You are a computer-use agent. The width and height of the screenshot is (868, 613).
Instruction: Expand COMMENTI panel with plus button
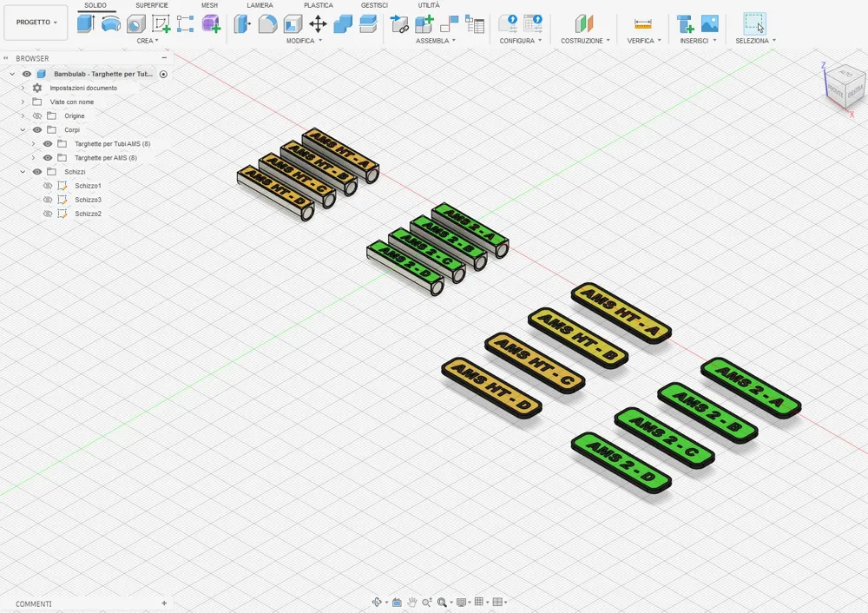pos(164,603)
